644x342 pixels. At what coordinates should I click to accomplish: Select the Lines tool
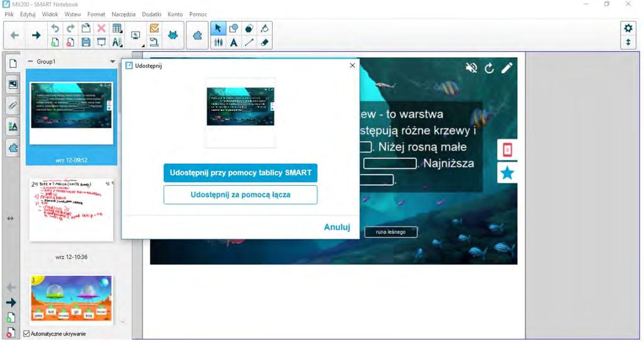(249, 42)
